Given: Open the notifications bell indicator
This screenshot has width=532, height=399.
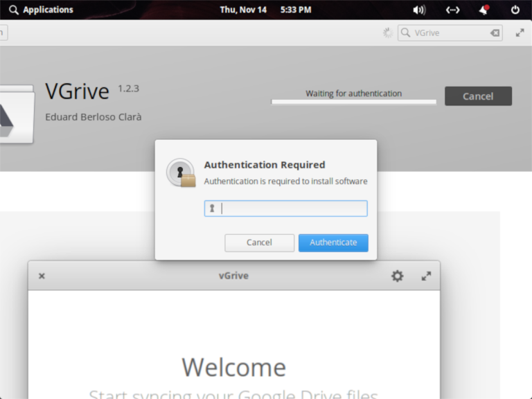Looking at the screenshot, I should click(484, 10).
